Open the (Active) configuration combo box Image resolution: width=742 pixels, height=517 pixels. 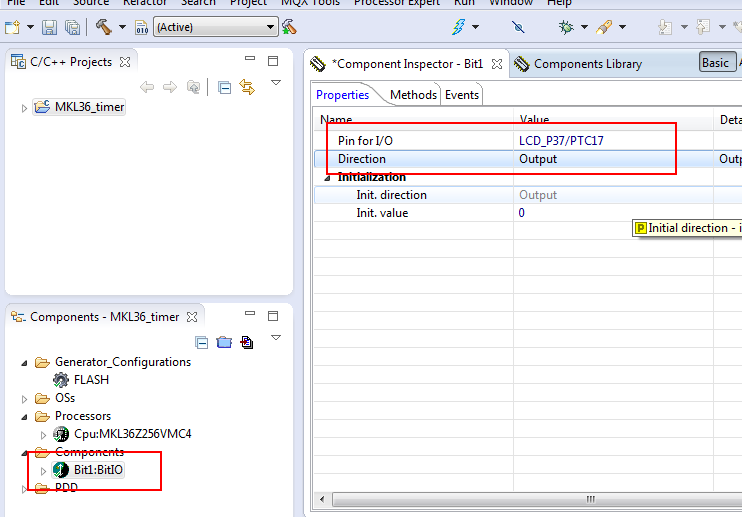point(215,27)
